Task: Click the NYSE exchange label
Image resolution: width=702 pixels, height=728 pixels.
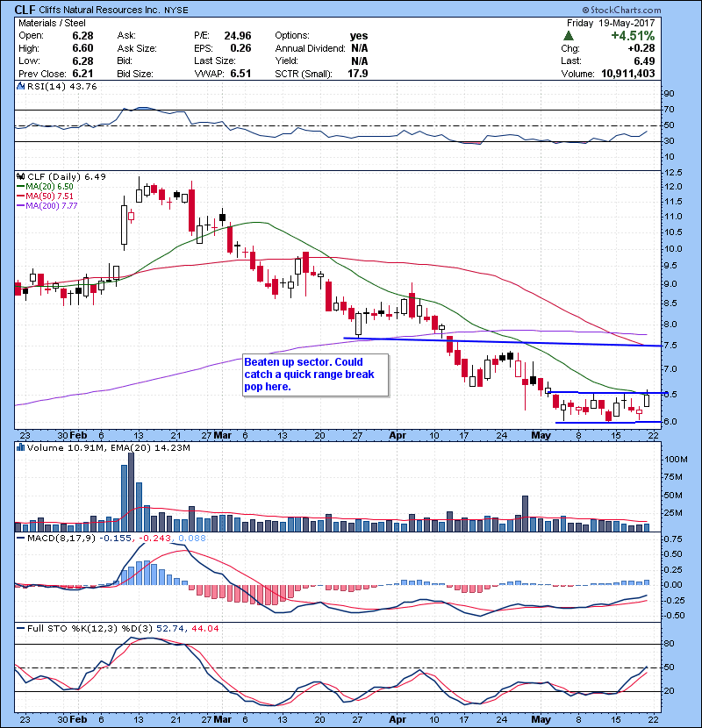Action: pyautogui.click(x=176, y=11)
